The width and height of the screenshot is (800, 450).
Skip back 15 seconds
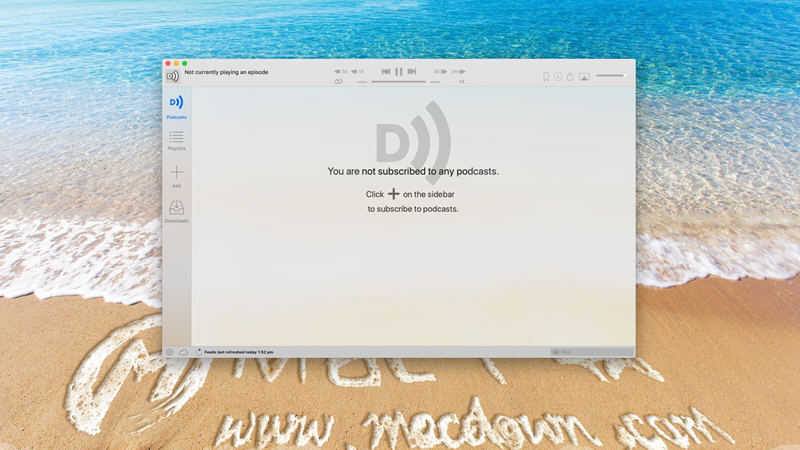pyautogui.click(x=358, y=72)
